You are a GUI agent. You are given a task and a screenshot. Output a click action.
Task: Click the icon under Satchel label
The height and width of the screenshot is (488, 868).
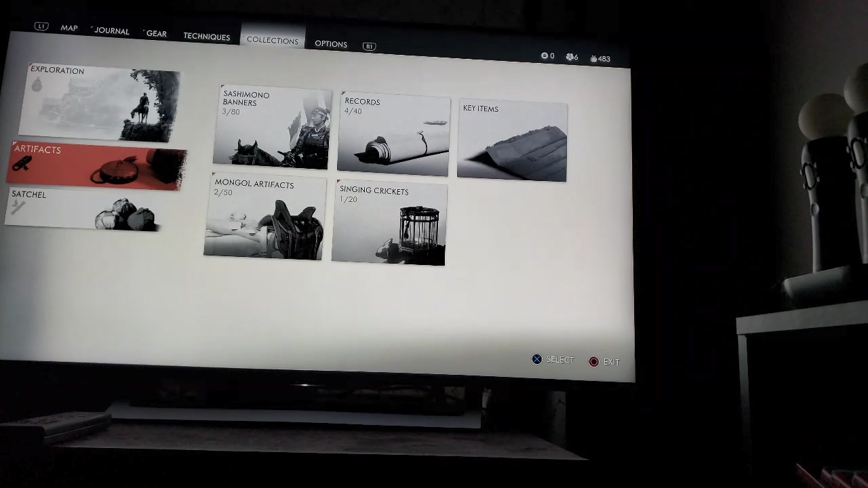pyautogui.click(x=18, y=207)
